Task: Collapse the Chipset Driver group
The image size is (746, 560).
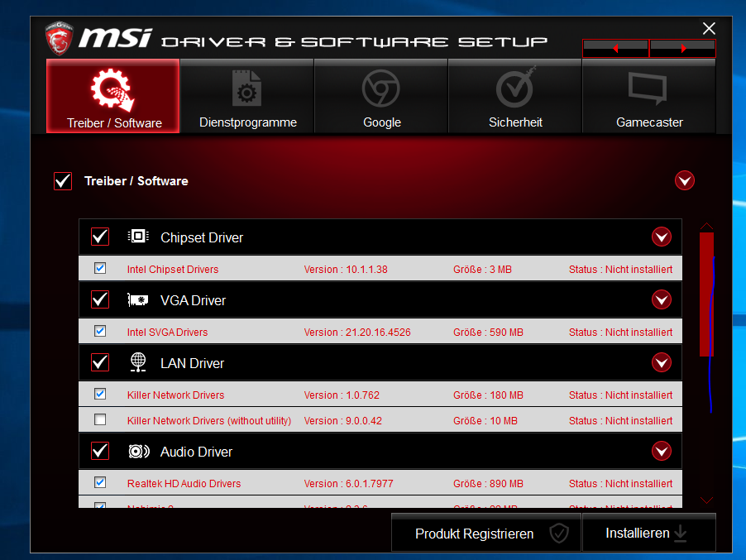Action: click(x=662, y=237)
